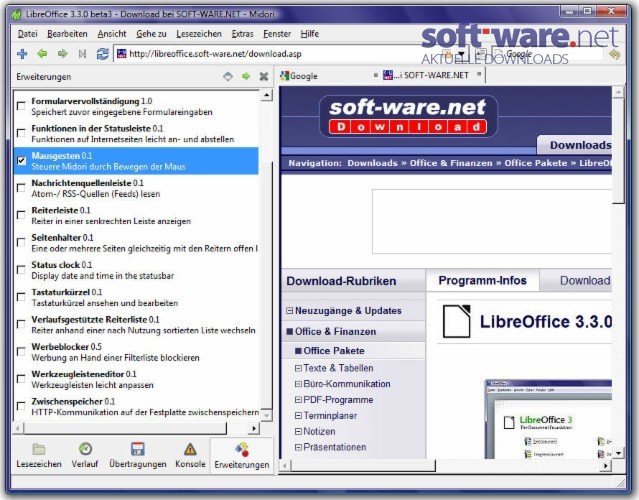The height and width of the screenshot is (500, 639).
Task: Close the Erweiterungen side panel
Action: point(264,76)
